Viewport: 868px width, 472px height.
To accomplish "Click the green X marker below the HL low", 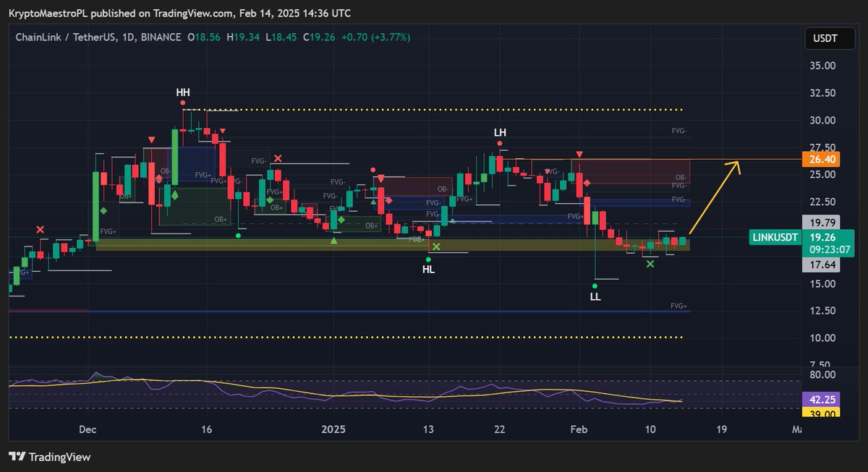I will [436, 247].
